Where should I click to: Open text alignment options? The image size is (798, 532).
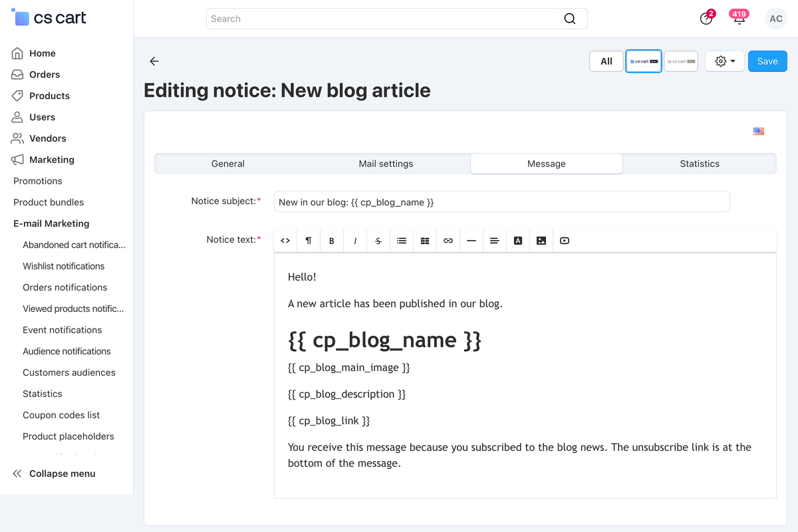495,241
